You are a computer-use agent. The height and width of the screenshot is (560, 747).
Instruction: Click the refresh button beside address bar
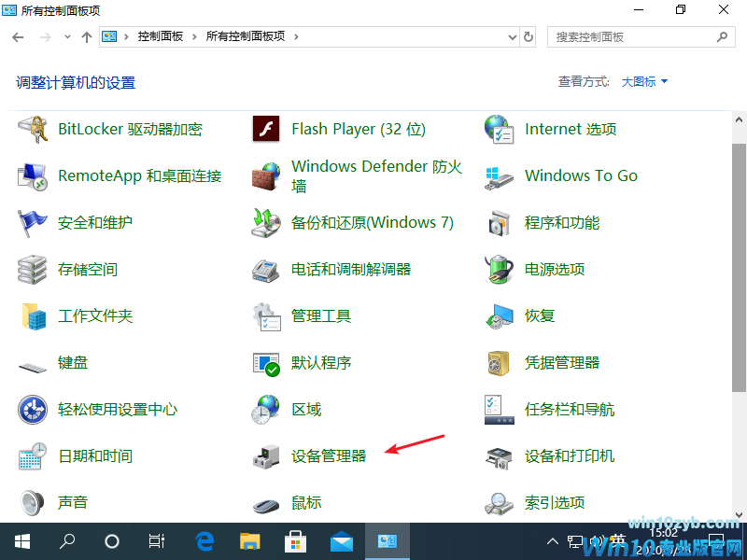(529, 37)
